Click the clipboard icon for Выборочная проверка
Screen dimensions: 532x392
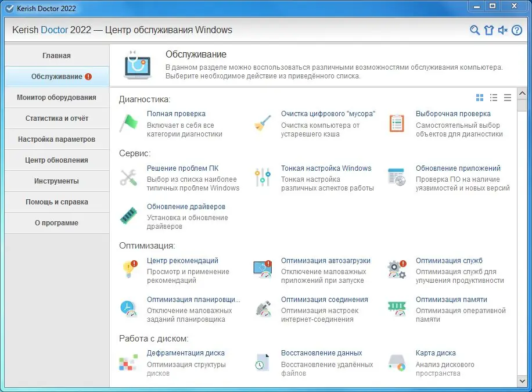click(397, 123)
